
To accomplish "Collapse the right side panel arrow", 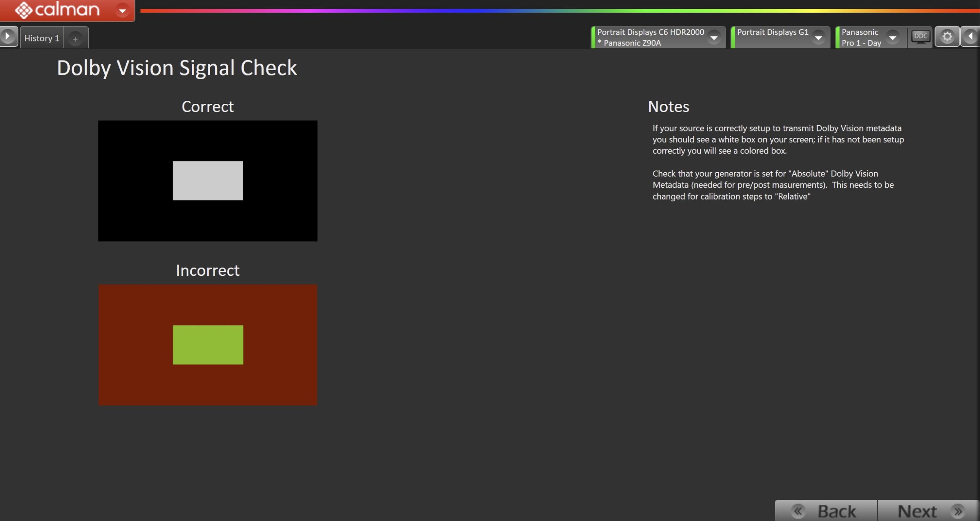I will click(970, 36).
